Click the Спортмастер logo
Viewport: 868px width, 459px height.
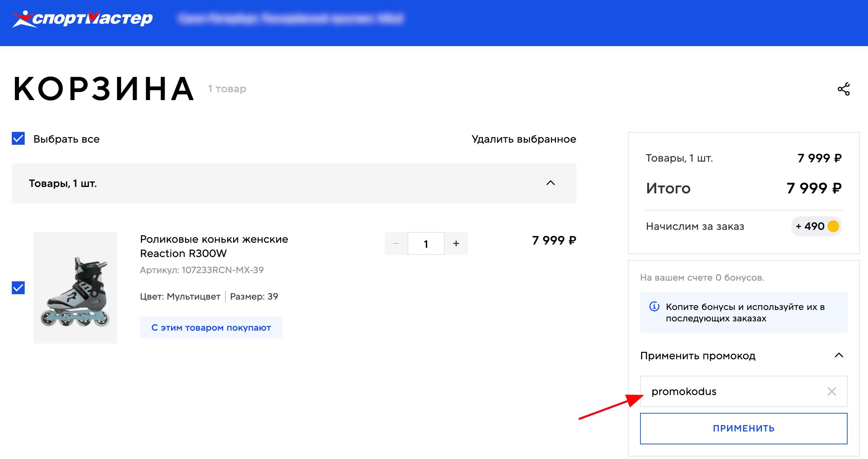82,19
